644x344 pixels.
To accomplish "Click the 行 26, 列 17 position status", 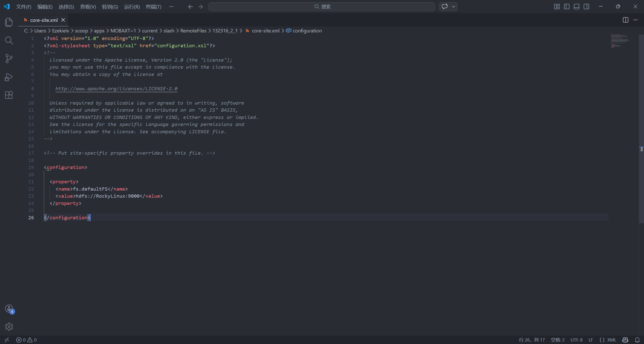I will pyautogui.click(x=532, y=340).
